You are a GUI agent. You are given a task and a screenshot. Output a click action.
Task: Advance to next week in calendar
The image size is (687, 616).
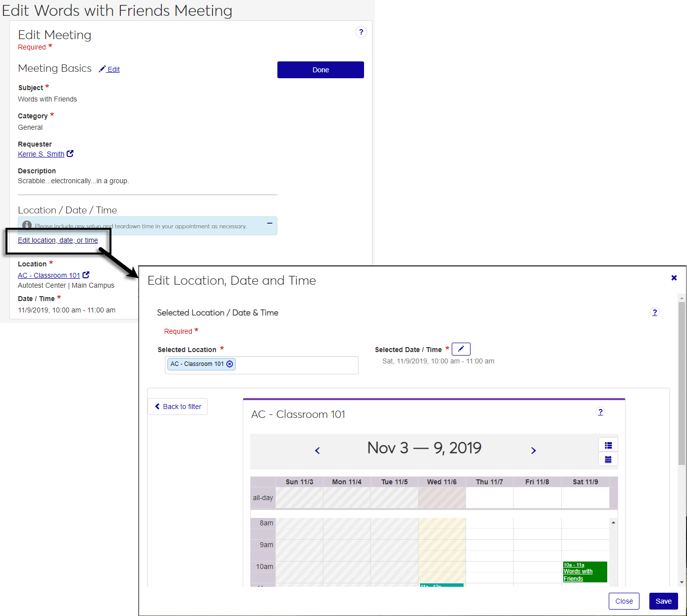(533, 451)
